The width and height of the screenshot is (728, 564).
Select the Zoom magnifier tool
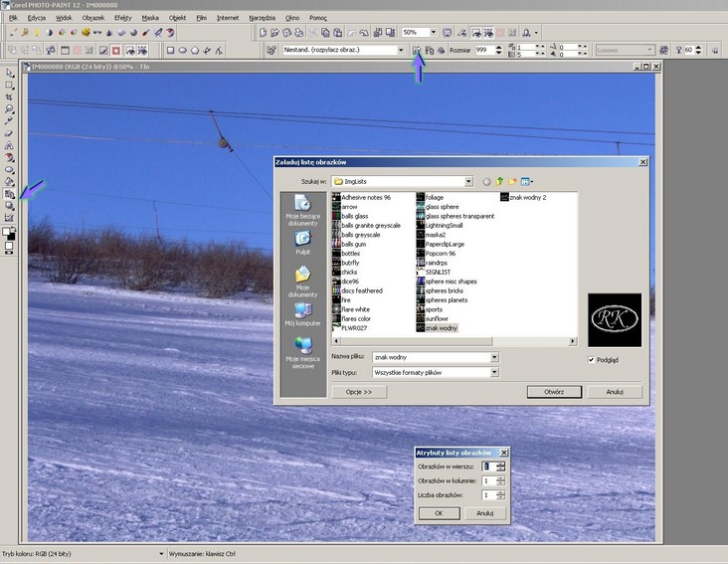point(9,109)
